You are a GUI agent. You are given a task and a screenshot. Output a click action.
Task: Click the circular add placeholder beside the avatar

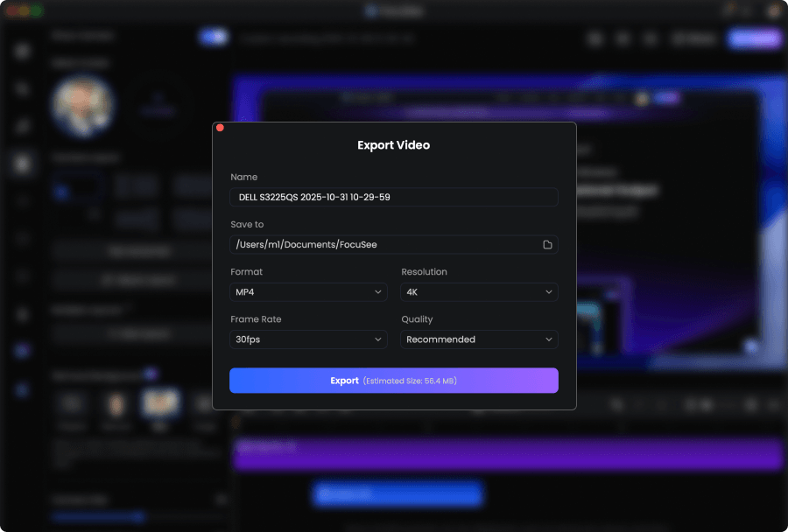(x=157, y=105)
